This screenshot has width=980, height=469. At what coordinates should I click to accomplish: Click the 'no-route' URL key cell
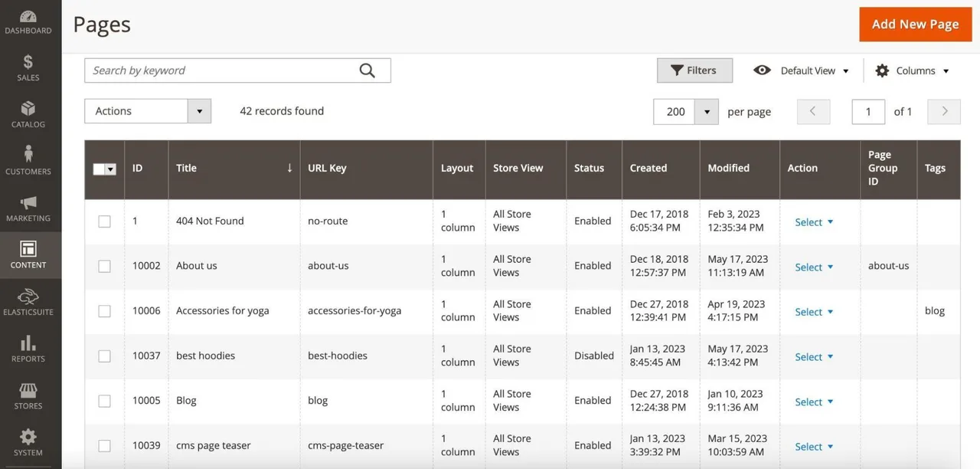(328, 221)
